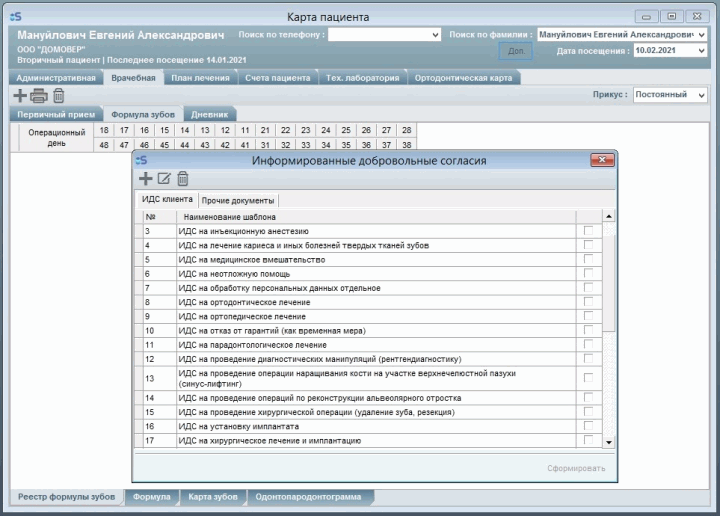
Task: Select tooth 18 in the formula grid
Action: (x=104, y=130)
